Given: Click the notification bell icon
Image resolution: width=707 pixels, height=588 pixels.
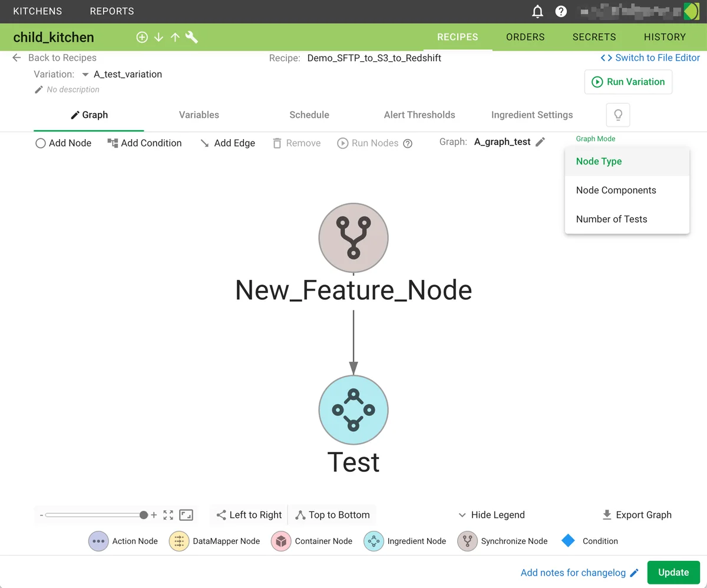Looking at the screenshot, I should coord(537,11).
